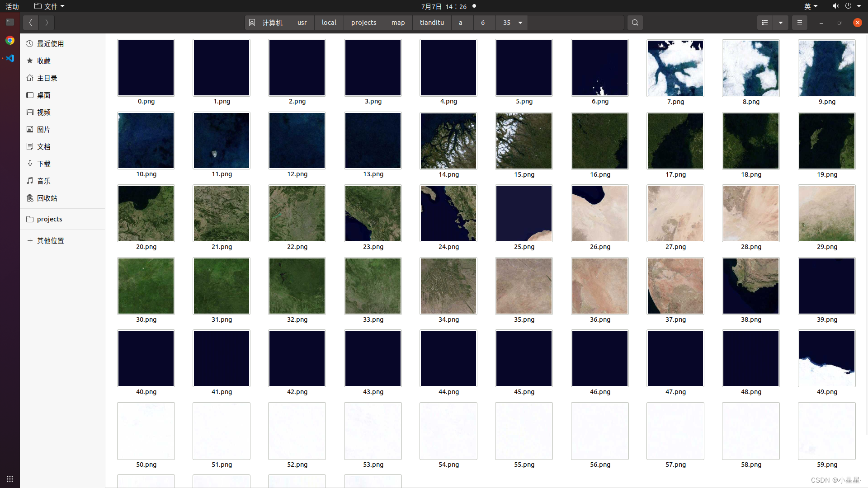The image size is (868, 488).
Task: Show applications grid in the dock
Action: 10,479
